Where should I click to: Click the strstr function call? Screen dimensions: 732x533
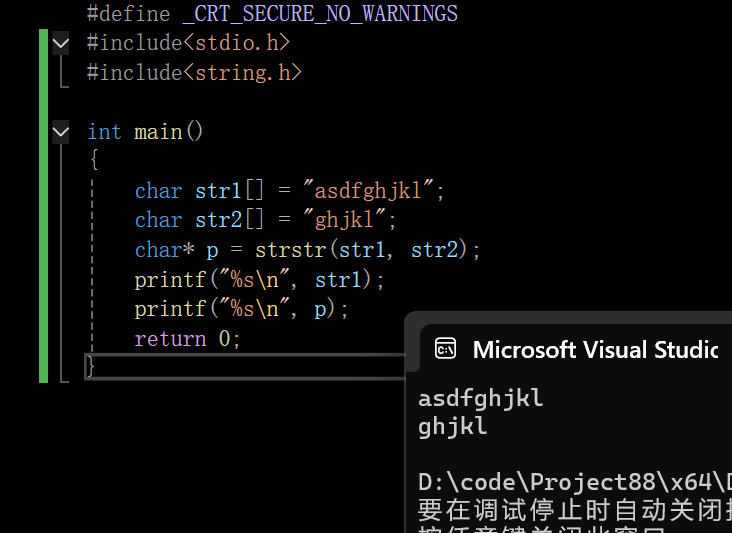pyautogui.click(x=290, y=250)
